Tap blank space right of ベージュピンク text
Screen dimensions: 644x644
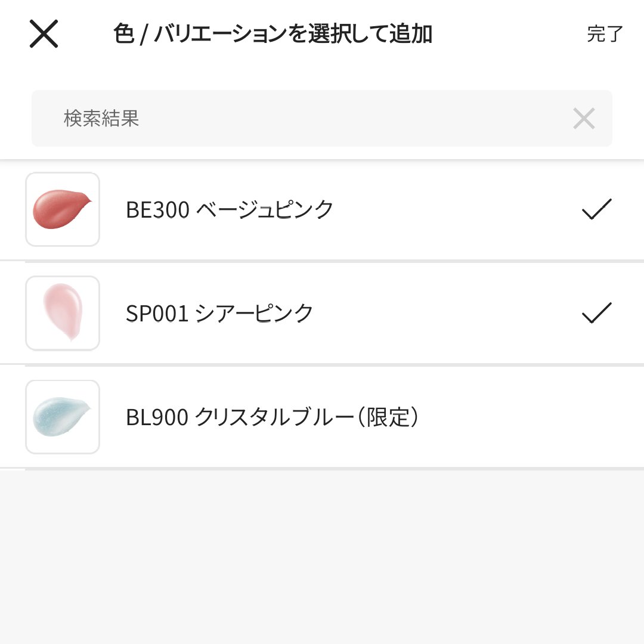(x=453, y=209)
